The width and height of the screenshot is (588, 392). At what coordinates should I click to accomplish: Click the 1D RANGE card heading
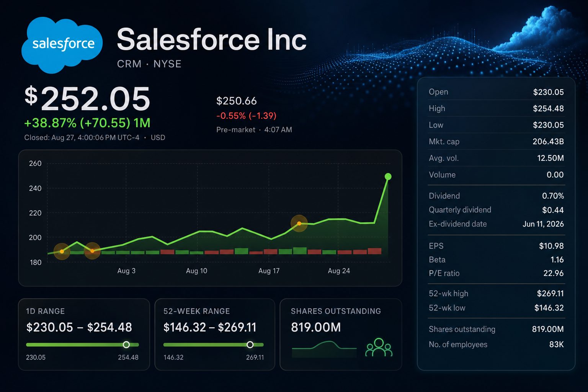[x=45, y=311]
